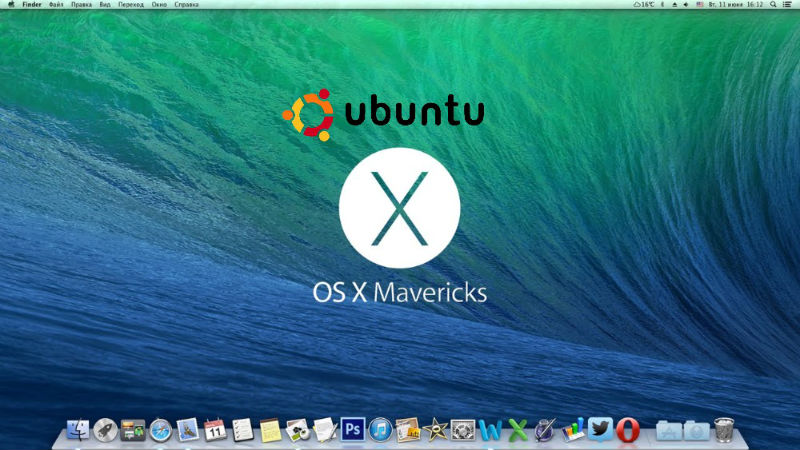Open the Справка menu
This screenshot has height=450, width=800.
click(x=186, y=4)
